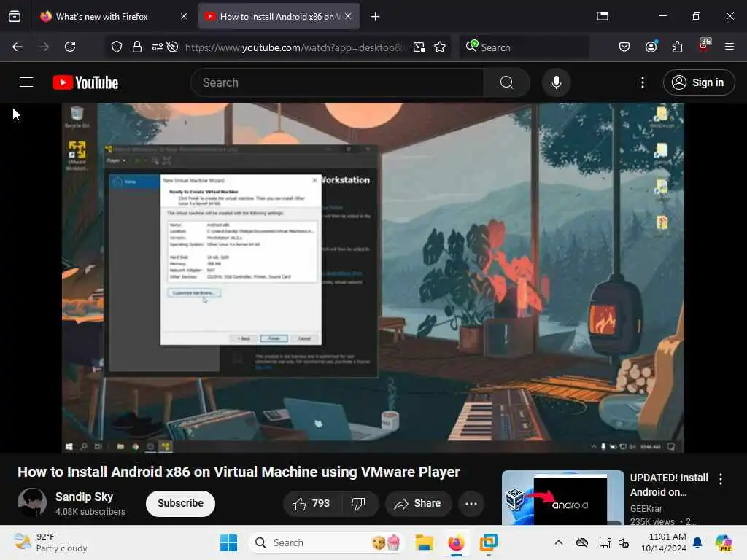This screenshot has width=747, height=560.
Task: Expand the YouTube guide menu
Action: pyautogui.click(x=26, y=82)
